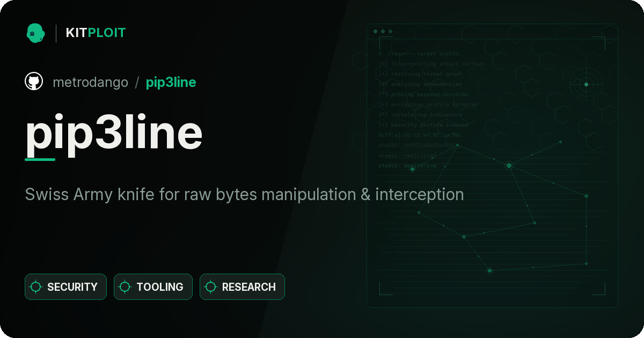Click the GitHub octocat icon
The image size is (644, 338).
point(34,82)
